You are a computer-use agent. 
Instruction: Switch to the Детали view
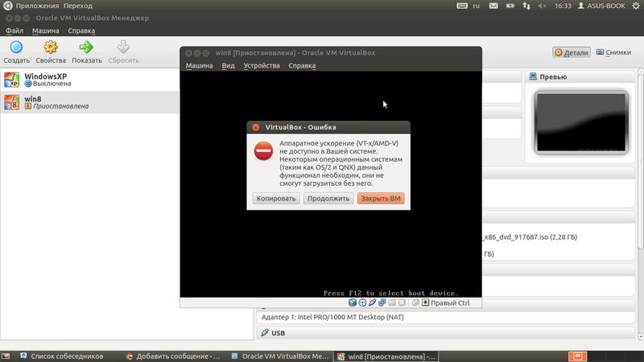[572, 52]
